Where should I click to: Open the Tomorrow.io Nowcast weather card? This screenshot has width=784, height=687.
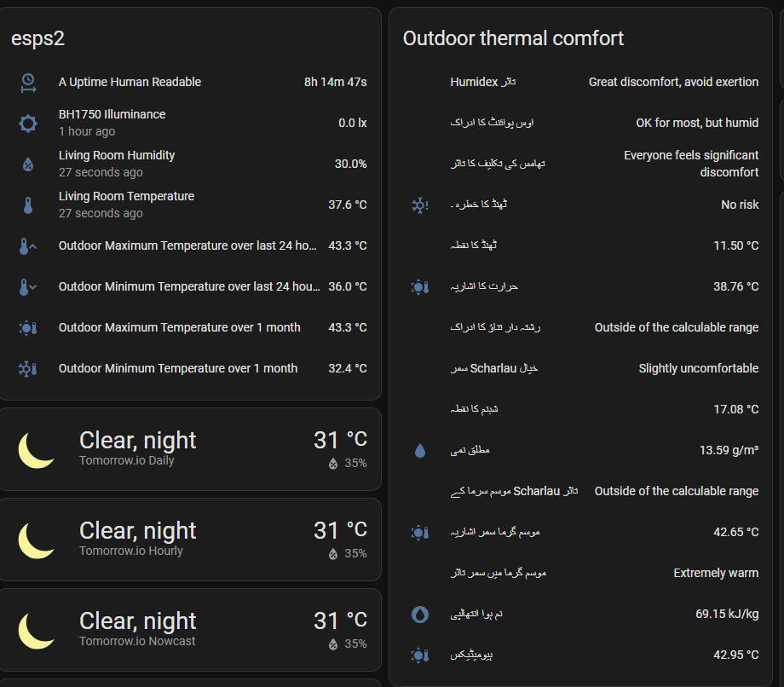[x=190, y=630]
